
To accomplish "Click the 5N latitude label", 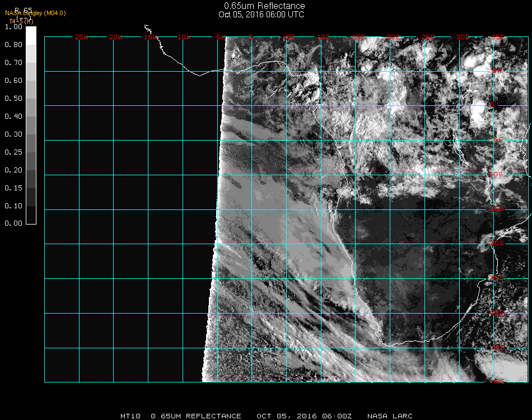I will 496,71.
